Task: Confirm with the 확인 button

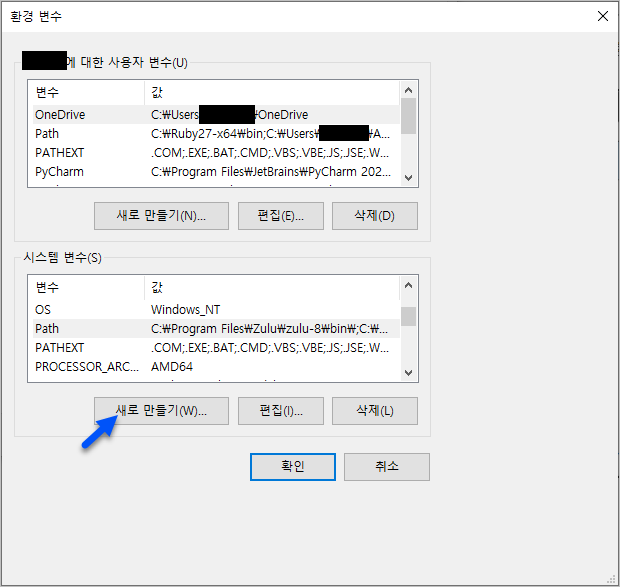Action: [293, 467]
